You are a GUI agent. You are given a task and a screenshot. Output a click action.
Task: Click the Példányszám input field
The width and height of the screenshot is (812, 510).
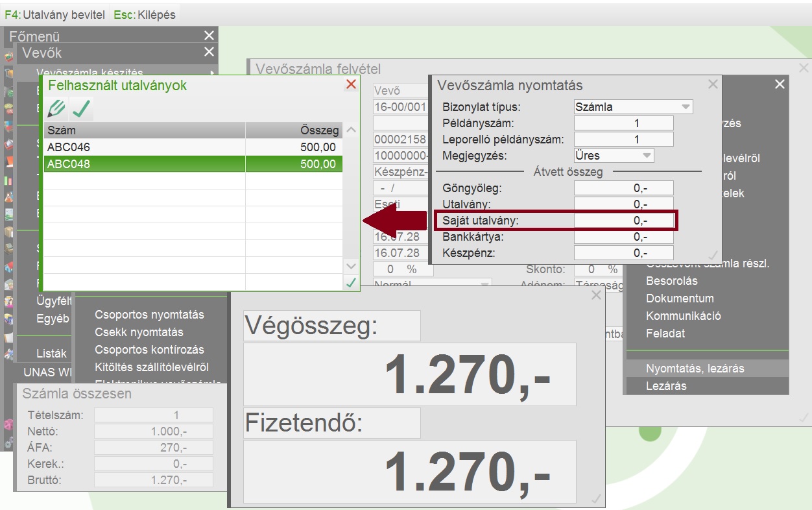point(623,123)
